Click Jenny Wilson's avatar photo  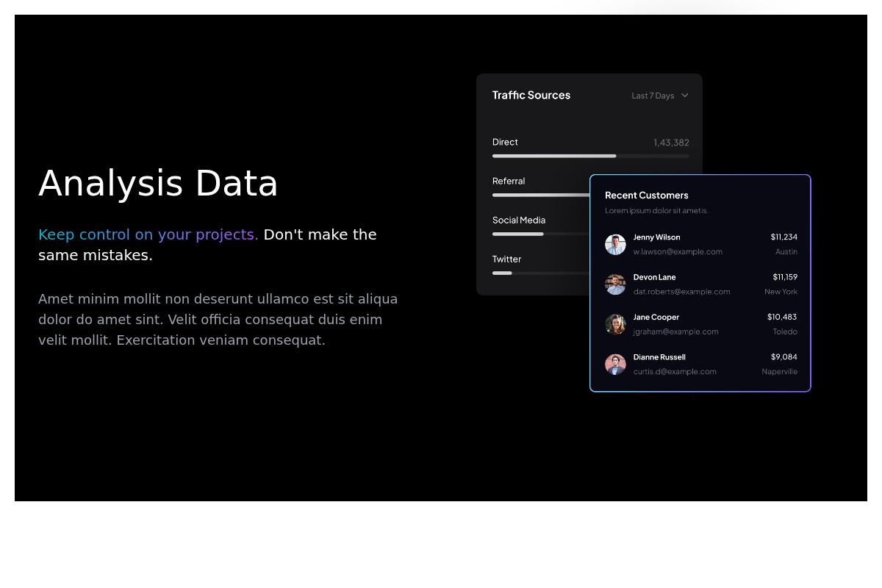(615, 245)
